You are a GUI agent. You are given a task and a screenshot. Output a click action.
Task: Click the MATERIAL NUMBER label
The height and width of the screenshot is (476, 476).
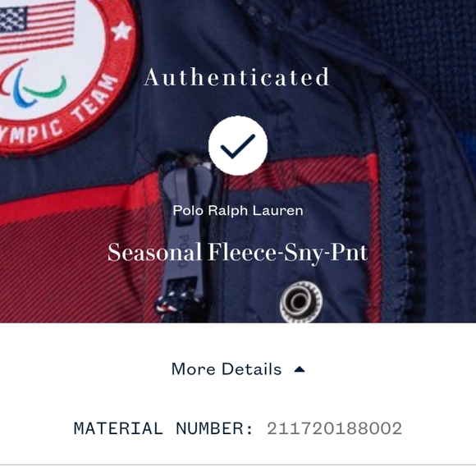pos(163,428)
